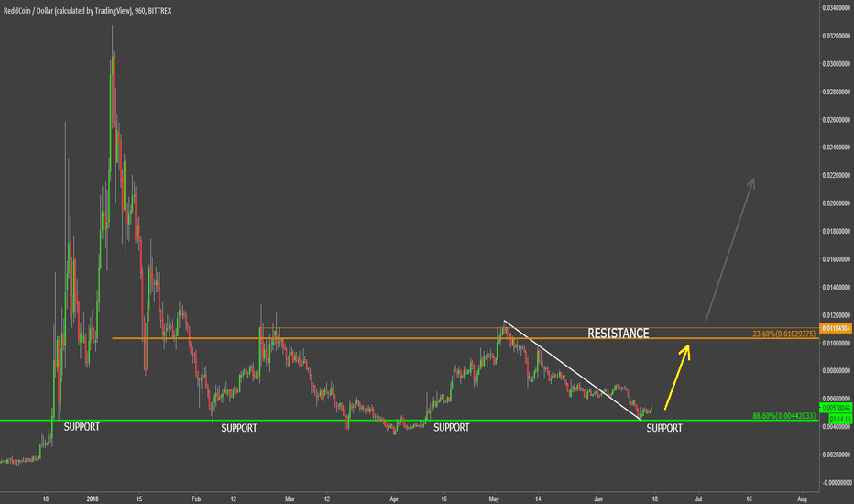The width and height of the screenshot is (854, 504).
Task: Click the 0.01600000 price axis label
Action: click(836, 259)
